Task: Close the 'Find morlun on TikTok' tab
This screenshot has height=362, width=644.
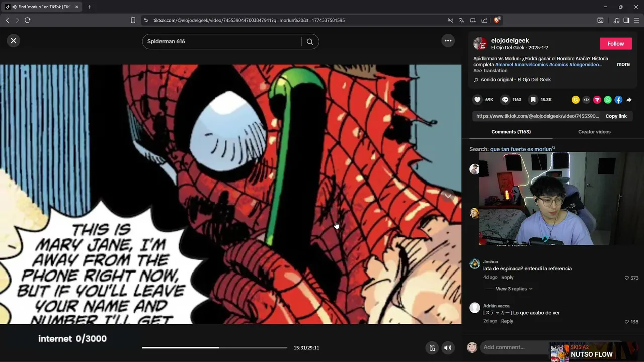Action: click(x=76, y=7)
